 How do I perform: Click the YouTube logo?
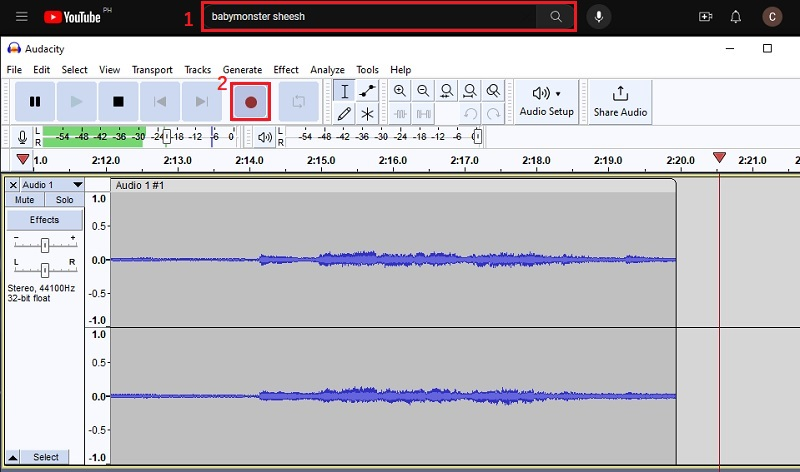pos(72,17)
